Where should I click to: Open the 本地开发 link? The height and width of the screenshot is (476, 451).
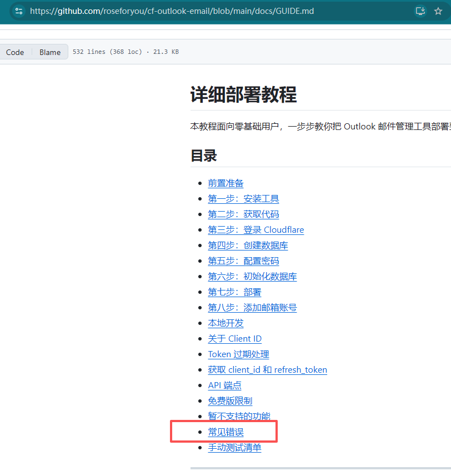tap(225, 323)
